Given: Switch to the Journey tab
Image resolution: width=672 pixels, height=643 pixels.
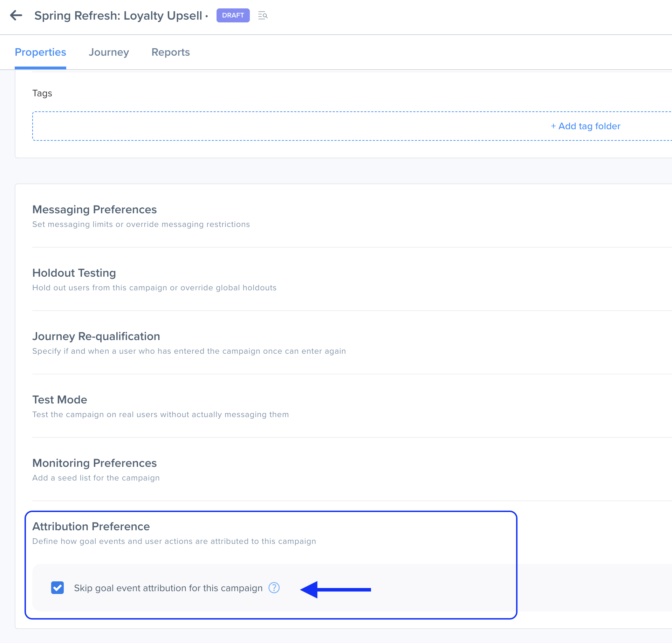Looking at the screenshot, I should point(109,52).
